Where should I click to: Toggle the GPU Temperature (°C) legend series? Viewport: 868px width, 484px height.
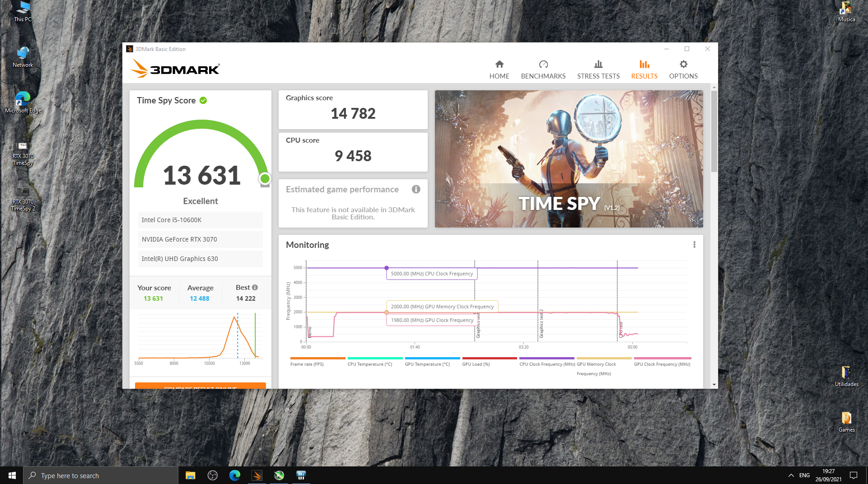coord(432,362)
